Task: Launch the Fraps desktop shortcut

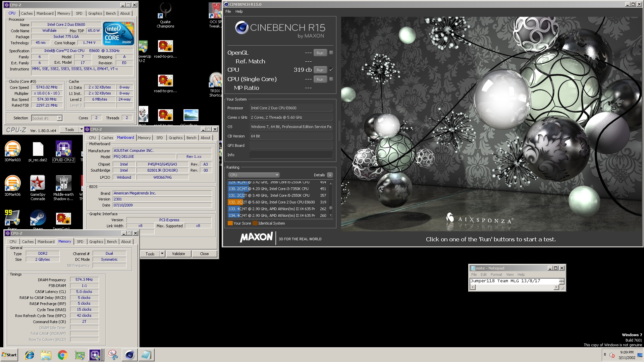Action: click(x=12, y=219)
